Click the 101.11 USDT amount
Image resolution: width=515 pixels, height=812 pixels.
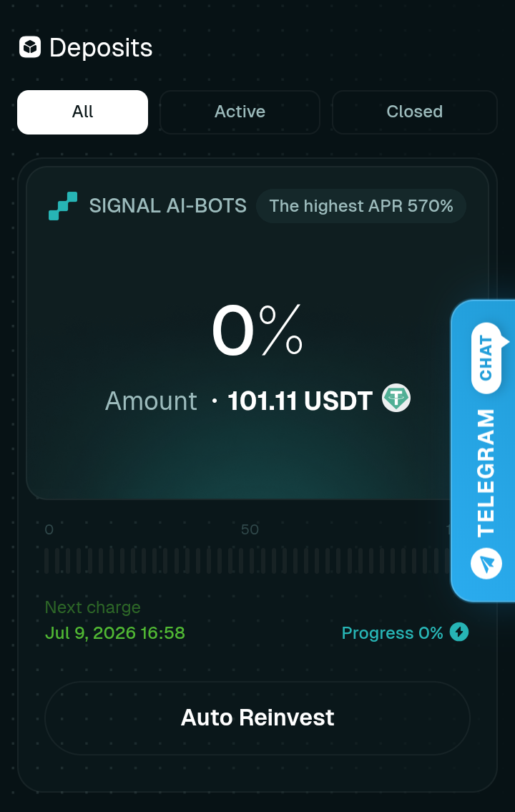point(300,401)
